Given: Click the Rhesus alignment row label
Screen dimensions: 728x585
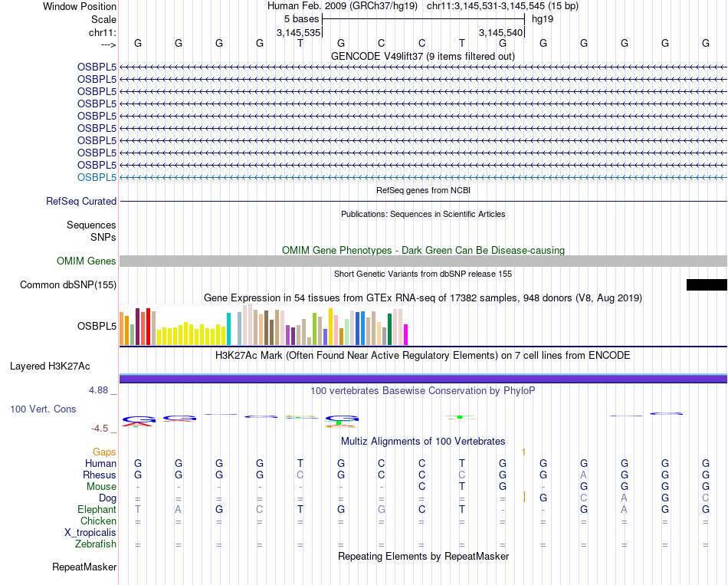Looking at the screenshot, I should tap(100, 475).
